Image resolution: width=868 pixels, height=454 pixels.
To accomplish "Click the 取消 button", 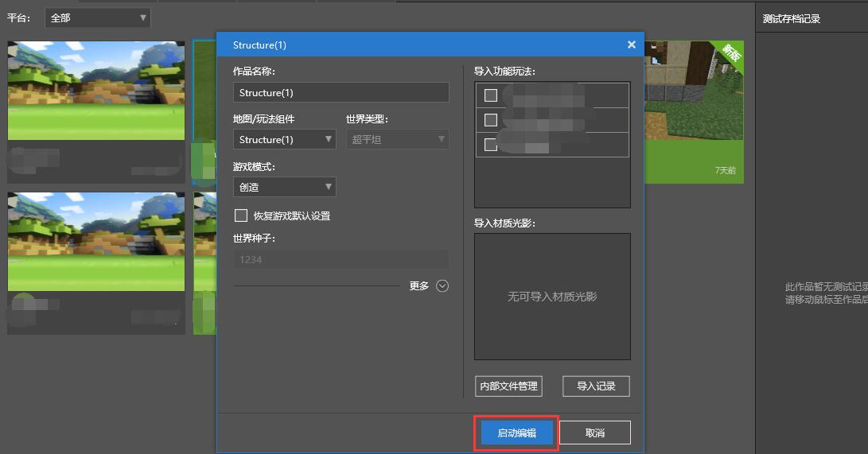I will [594, 433].
